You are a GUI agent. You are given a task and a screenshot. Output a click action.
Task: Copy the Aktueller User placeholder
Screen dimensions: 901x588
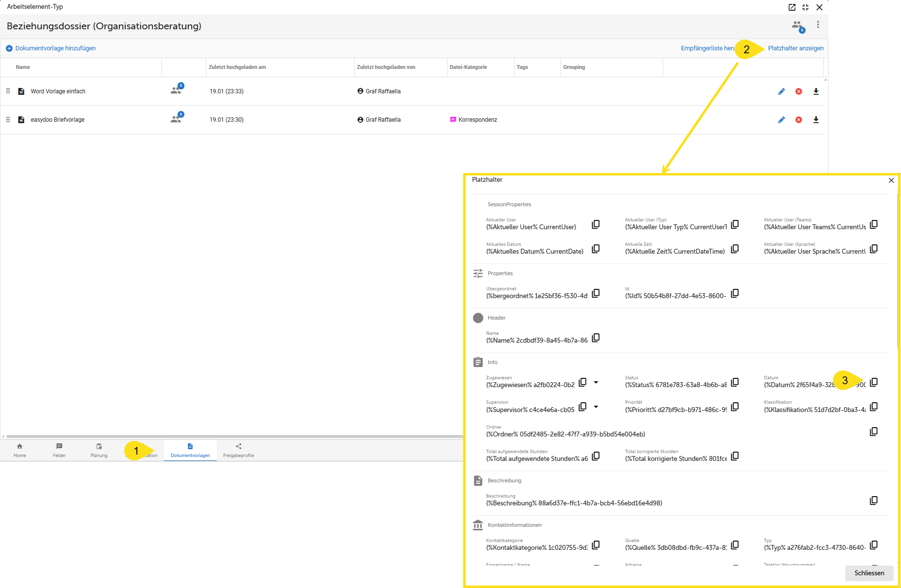[x=595, y=224]
